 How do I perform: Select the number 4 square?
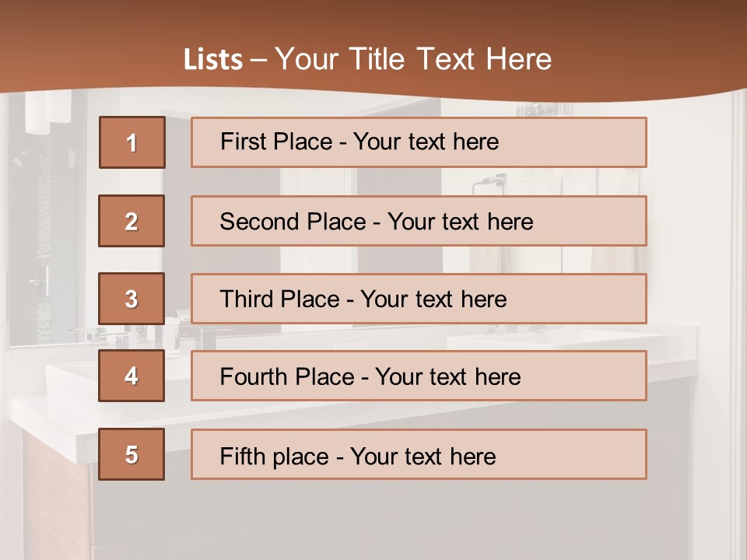click(132, 376)
